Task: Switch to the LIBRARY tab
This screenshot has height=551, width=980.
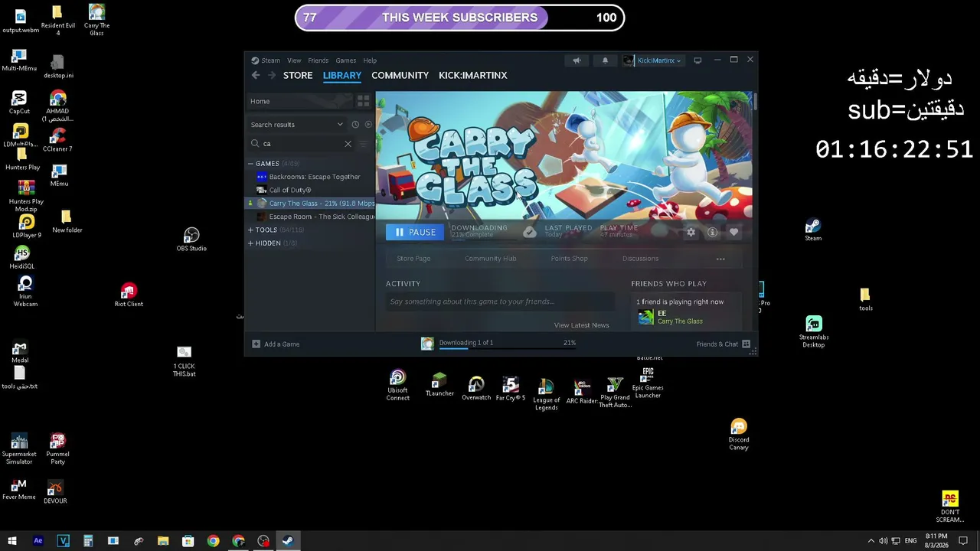Action: tap(342, 75)
